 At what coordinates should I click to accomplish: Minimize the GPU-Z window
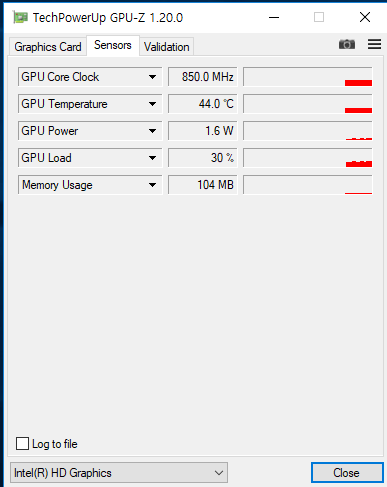pos(274,17)
